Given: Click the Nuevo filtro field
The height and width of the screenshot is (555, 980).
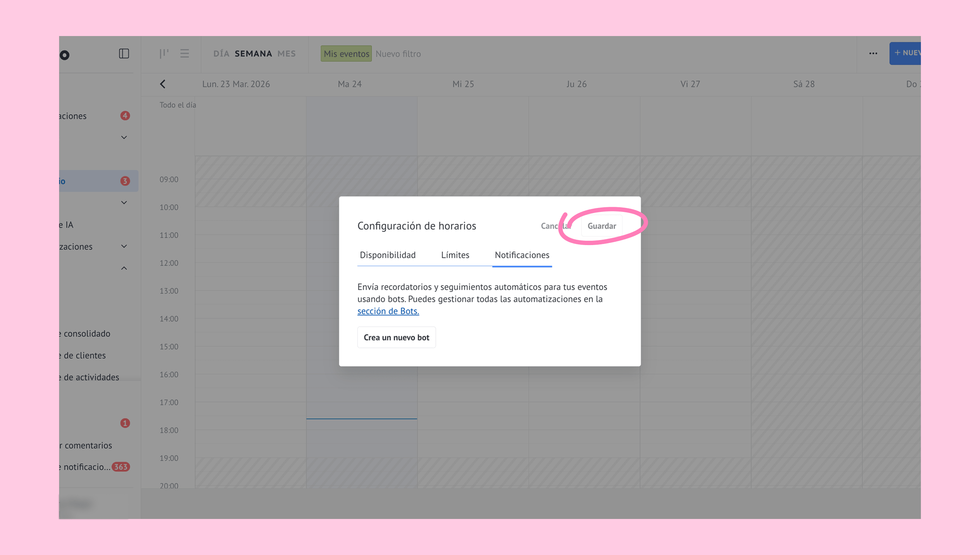Looking at the screenshot, I should coord(398,54).
